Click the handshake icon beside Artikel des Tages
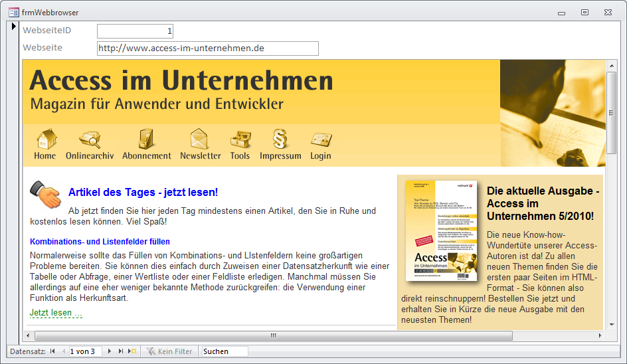Viewport: 627px width, 364px height. point(46,194)
